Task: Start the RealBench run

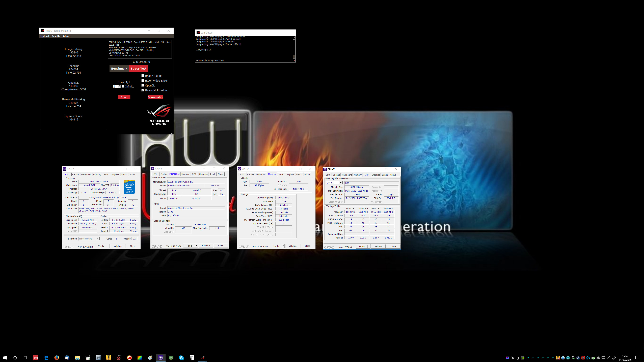Action: (x=124, y=97)
